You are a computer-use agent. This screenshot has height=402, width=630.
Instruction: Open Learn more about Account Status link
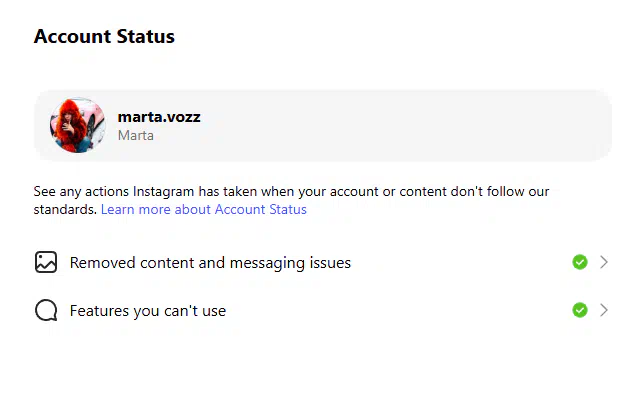point(204,209)
